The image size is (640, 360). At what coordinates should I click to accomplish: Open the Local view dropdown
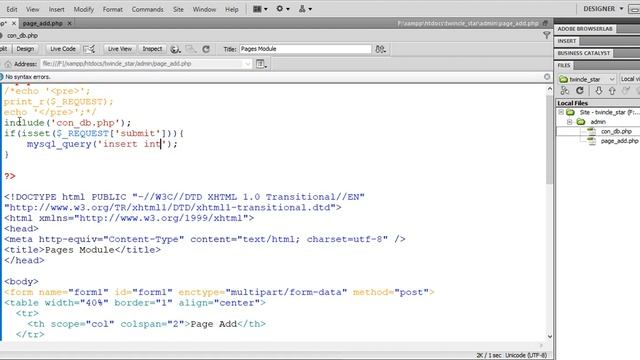[629, 79]
